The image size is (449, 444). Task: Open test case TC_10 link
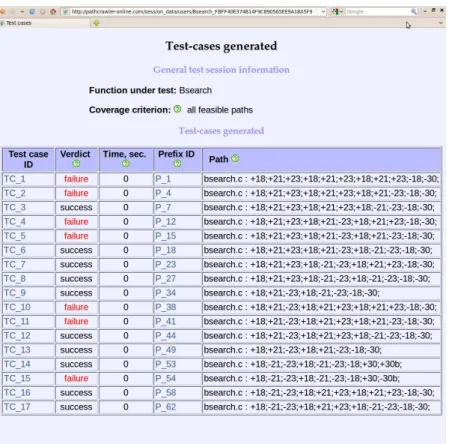pos(17,307)
